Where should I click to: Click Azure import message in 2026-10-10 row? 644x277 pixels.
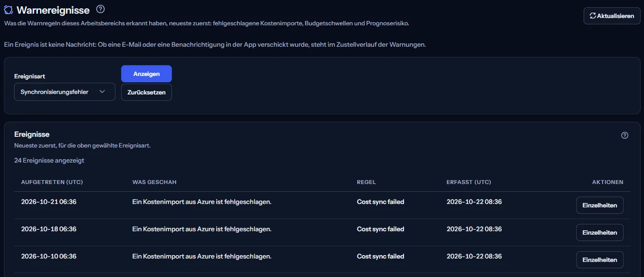click(202, 256)
